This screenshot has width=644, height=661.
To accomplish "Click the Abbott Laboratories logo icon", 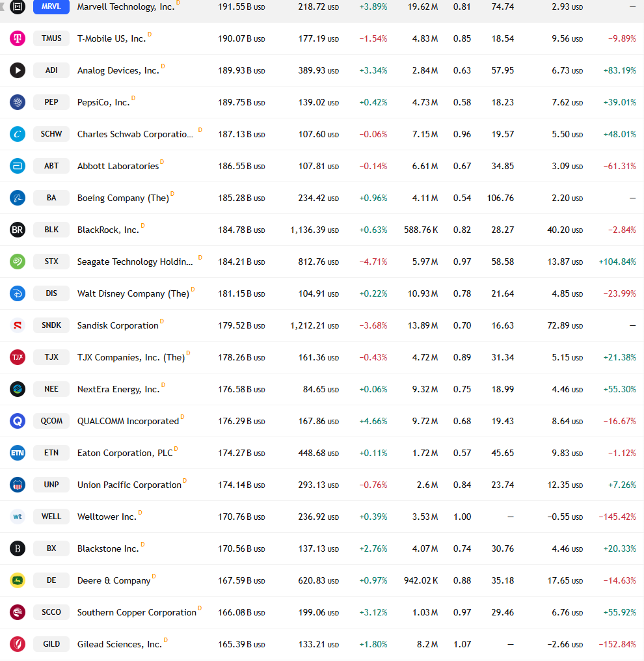I will tap(18, 166).
